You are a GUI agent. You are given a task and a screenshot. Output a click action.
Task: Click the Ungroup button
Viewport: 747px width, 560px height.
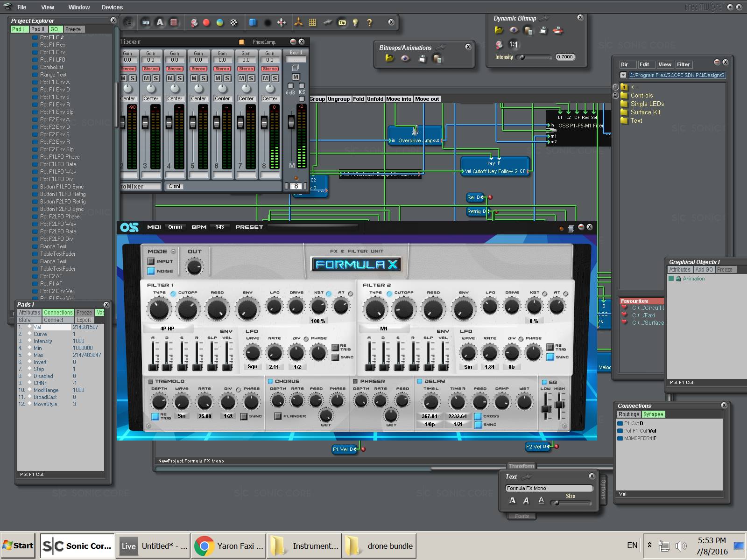[338, 99]
